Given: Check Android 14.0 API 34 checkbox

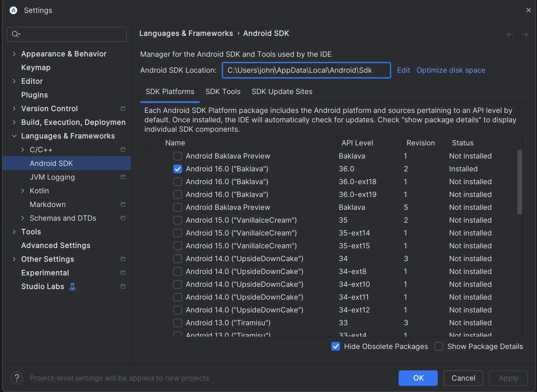Looking at the screenshot, I should (177, 259).
